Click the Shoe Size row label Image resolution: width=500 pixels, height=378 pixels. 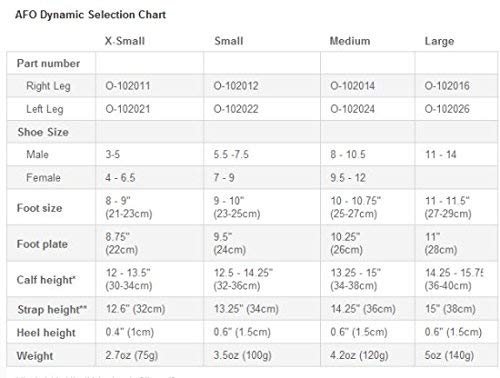pyautogui.click(x=43, y=132)
